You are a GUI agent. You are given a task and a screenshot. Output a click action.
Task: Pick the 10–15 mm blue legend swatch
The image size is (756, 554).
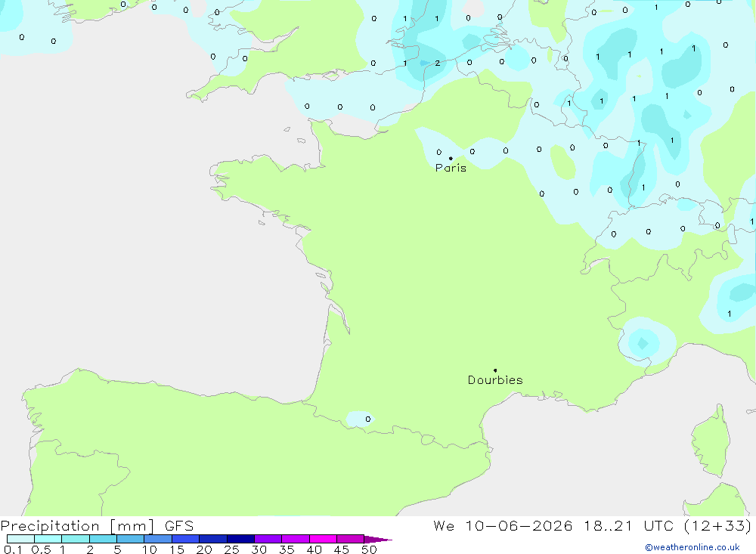pyautogui.click(x=158, y=539)
